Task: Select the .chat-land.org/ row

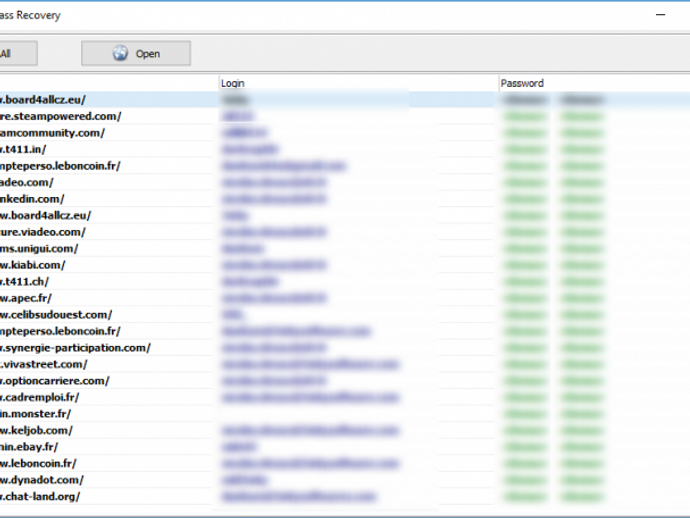Action: click(345, 496)
